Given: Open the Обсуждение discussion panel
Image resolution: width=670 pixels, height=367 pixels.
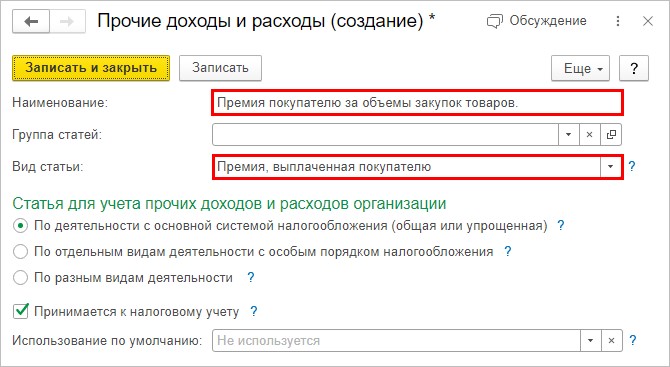Looking at the screenshot, I should click(537, 21).
